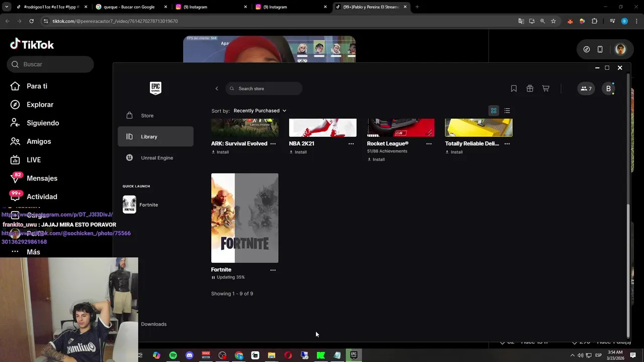Switch library to list view
644x362 pixels.
pyautogui.click(x=507, y=111)
